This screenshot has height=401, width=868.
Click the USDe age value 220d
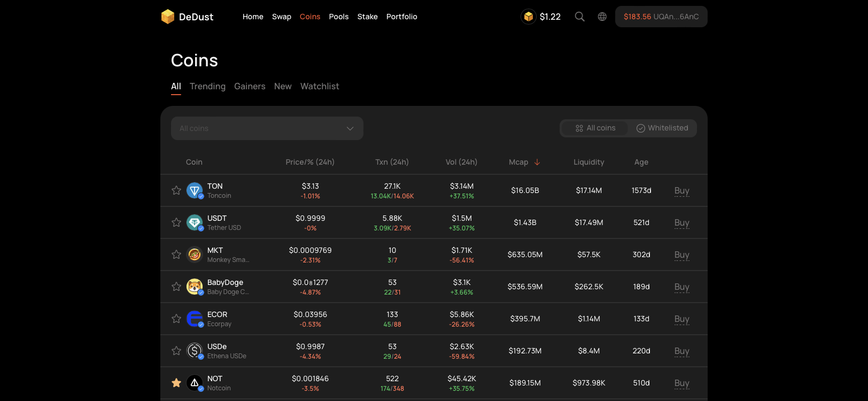(x=641, y=351)
